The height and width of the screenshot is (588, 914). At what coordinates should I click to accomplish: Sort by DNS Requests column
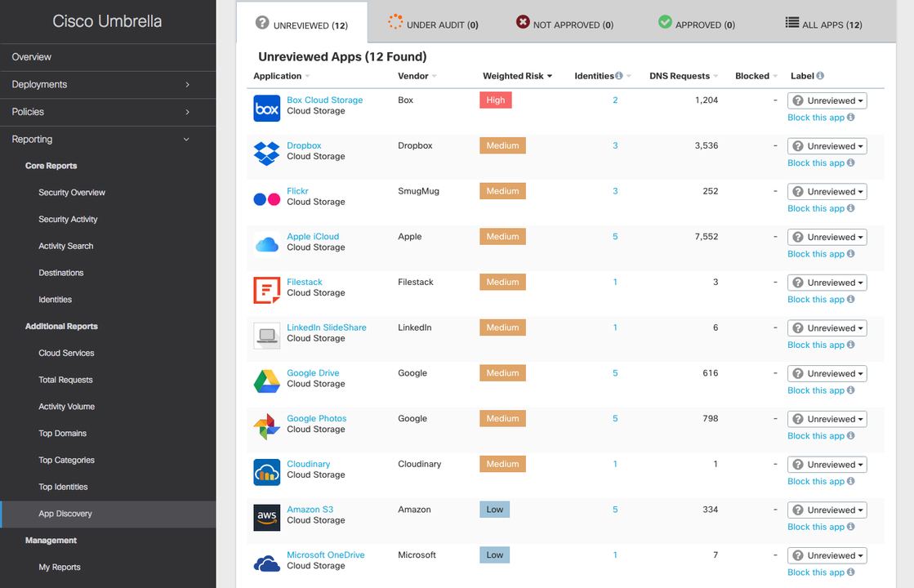[x=684, y=76]
